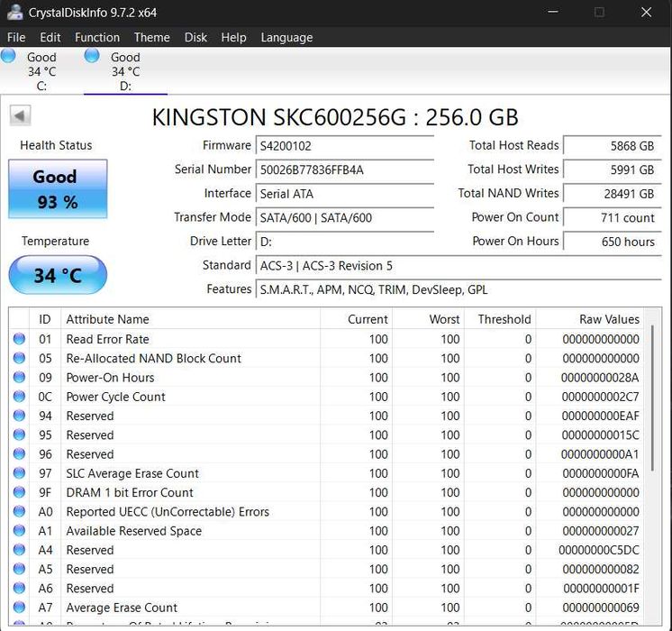
Task: Click Total Host Writes value 5991 GB
Action: [613, 169]
